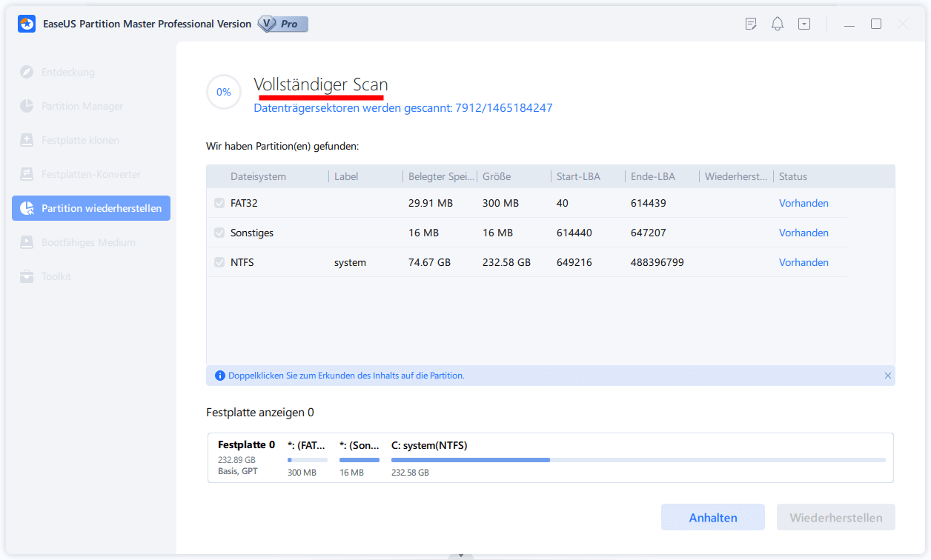Dismiss the Doppelklicken hint banner
The image size is (931, 560).
[x=887, y=376]
